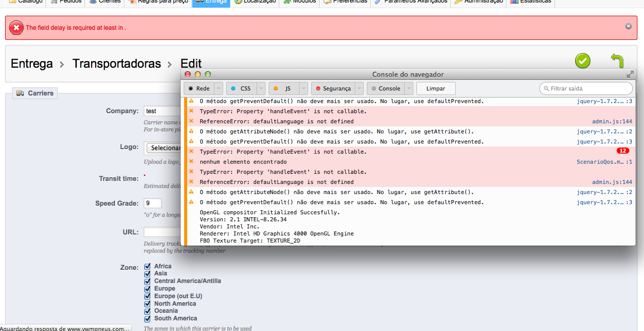644x331 pixels.
Task: Click the URL input field
Action: coord(162,232)
